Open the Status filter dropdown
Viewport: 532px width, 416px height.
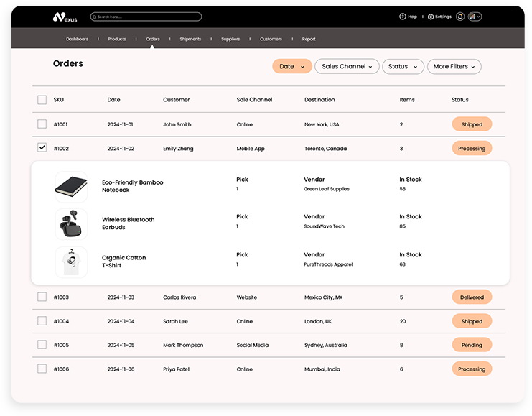(x=403, y=66)
